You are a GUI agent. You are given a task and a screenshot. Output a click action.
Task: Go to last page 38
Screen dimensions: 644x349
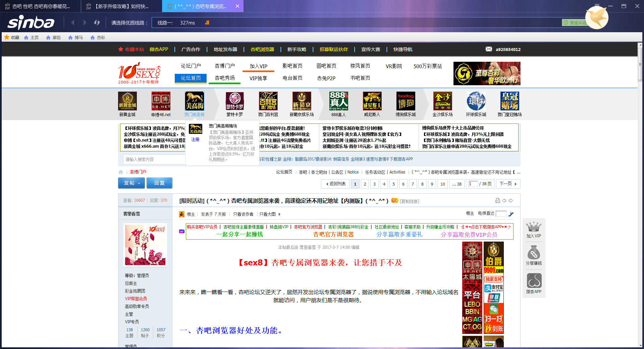point(457,184)
